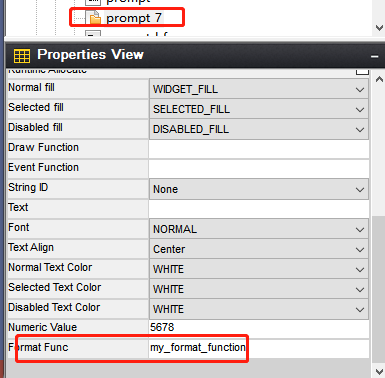Image resolution: width=385 pixels, height=378 pixels.
Task: Expand the String ID combo box
Action: coord(259,189)
